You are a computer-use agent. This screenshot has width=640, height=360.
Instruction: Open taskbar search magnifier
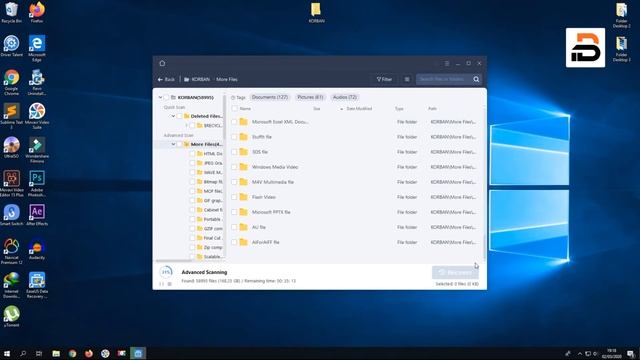23,353
